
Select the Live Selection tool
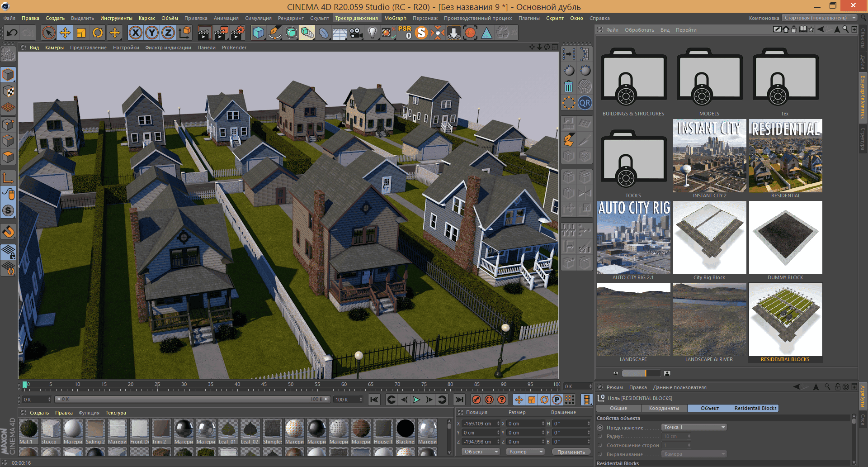pyautogui.click(x=49, y=33)
